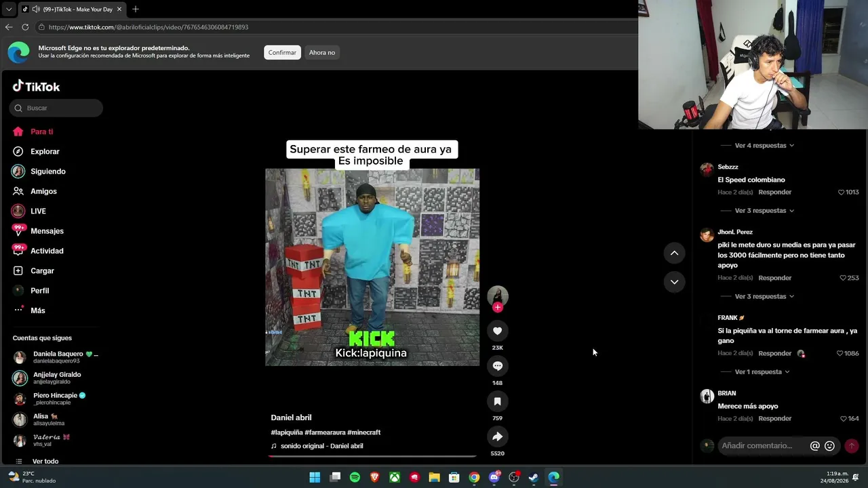The image size is (868, 488).
Task: Post the comment with the red arrow button
Action: pyautogui.click(x=852, y=446)
